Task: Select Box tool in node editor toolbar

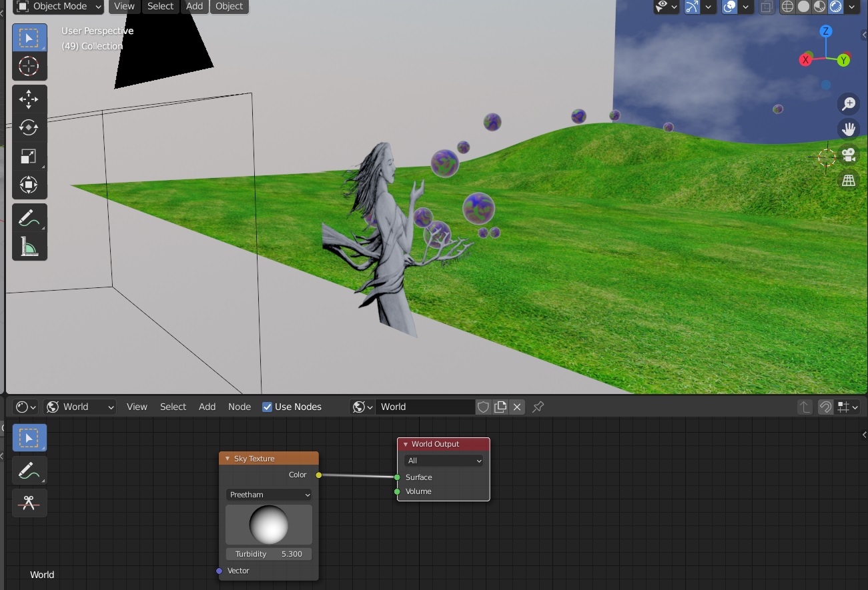Action: (x=29, y=438)
